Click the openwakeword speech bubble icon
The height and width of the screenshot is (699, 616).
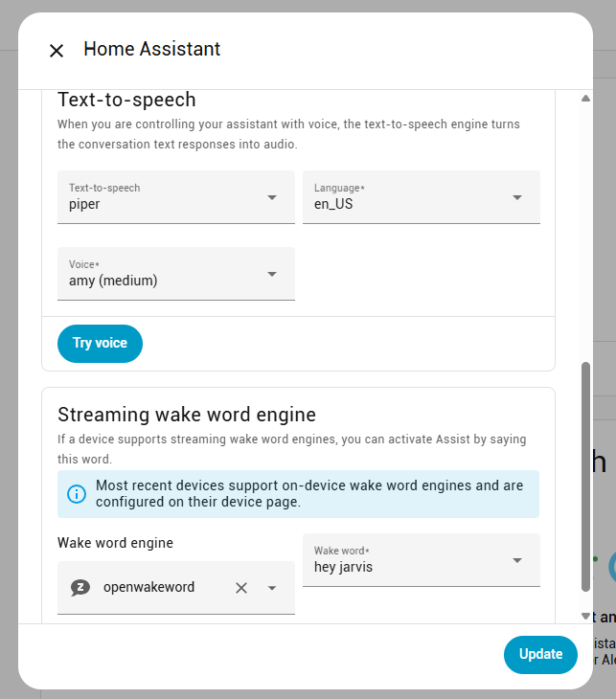[x=80, y=588]
